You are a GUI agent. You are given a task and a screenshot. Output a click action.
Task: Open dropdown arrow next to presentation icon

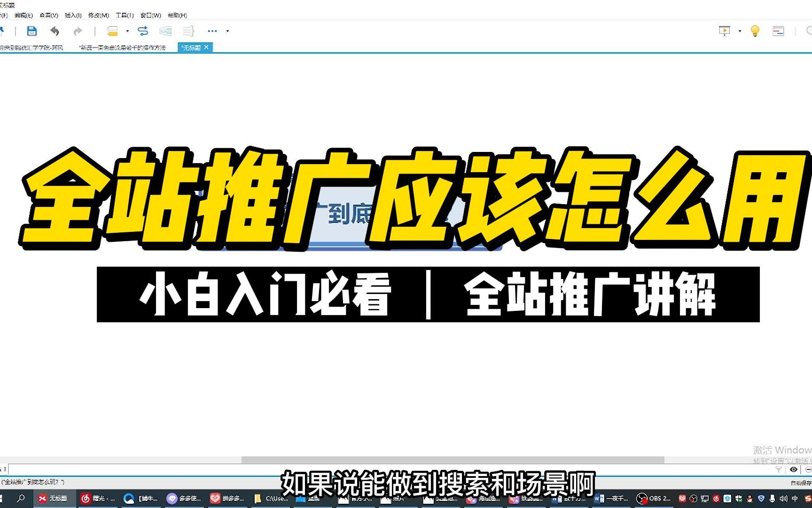(740, 31)
